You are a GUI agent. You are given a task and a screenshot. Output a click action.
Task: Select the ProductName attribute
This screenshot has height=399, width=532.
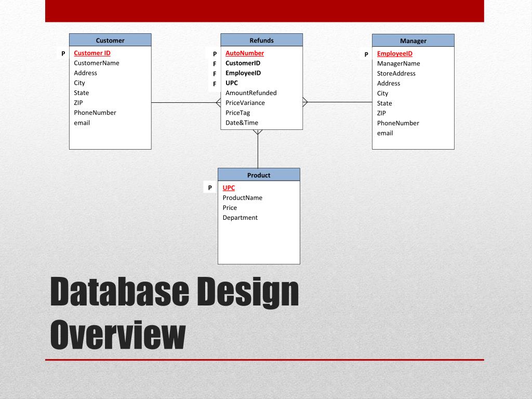point(243,197)
